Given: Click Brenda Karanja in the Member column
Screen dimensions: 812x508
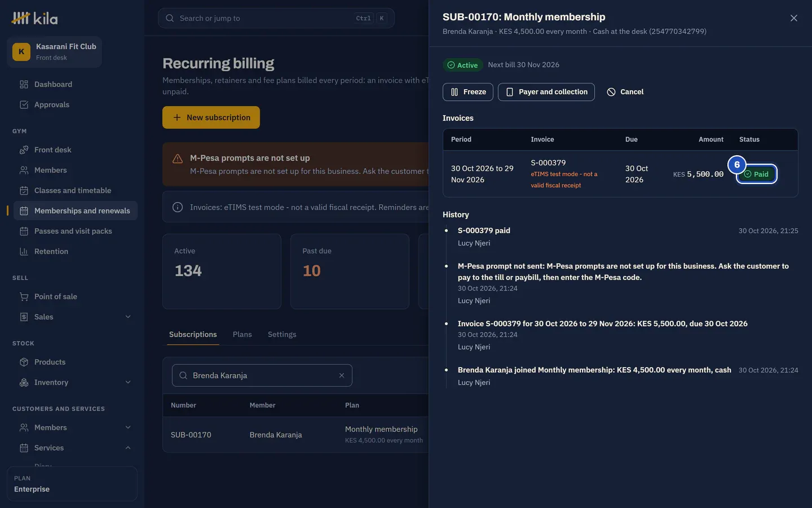Looking at the screenshot, I should 276,435.
